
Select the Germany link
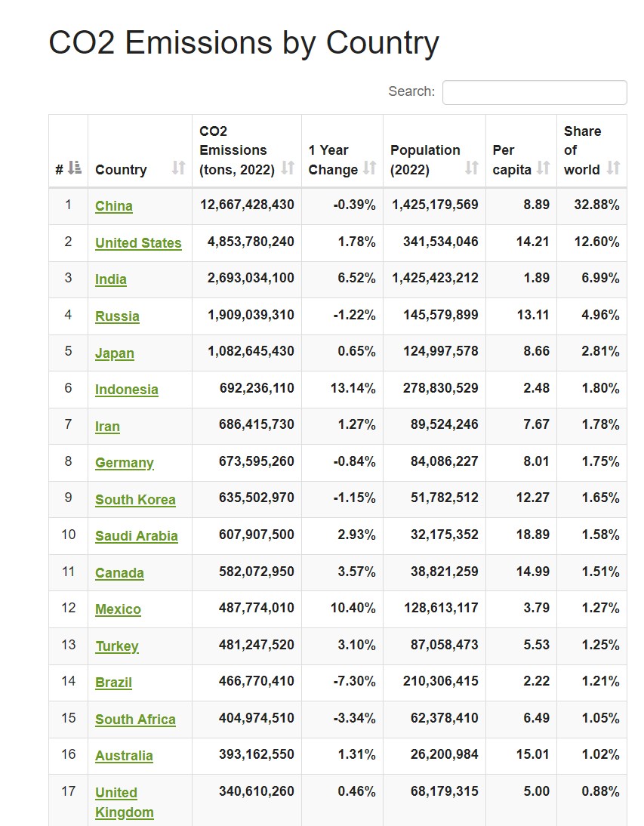125,463
